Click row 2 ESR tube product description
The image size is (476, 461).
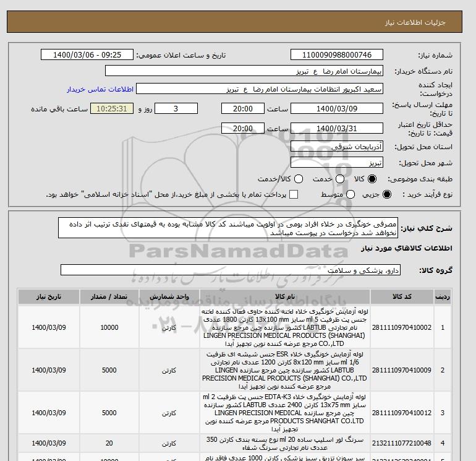(285, 370)
